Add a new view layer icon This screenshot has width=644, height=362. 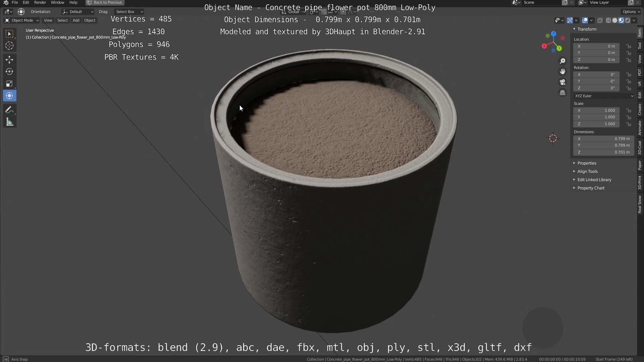point(631,2)
